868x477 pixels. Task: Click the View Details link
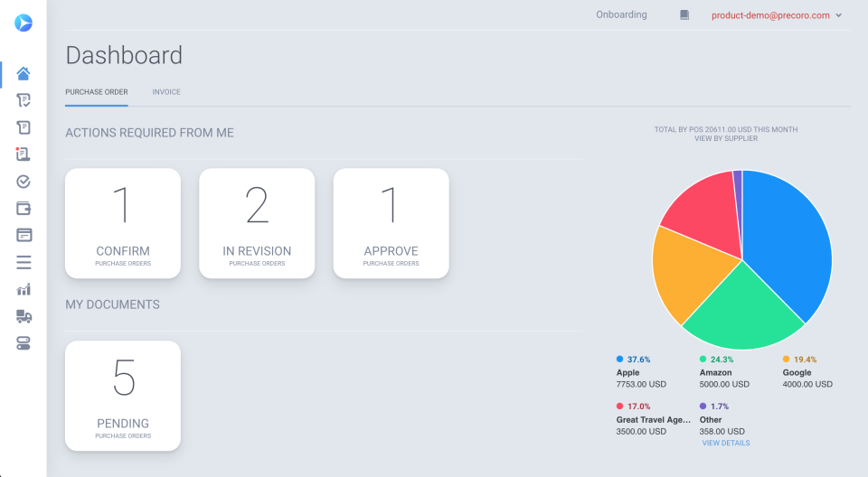[726, 444]
